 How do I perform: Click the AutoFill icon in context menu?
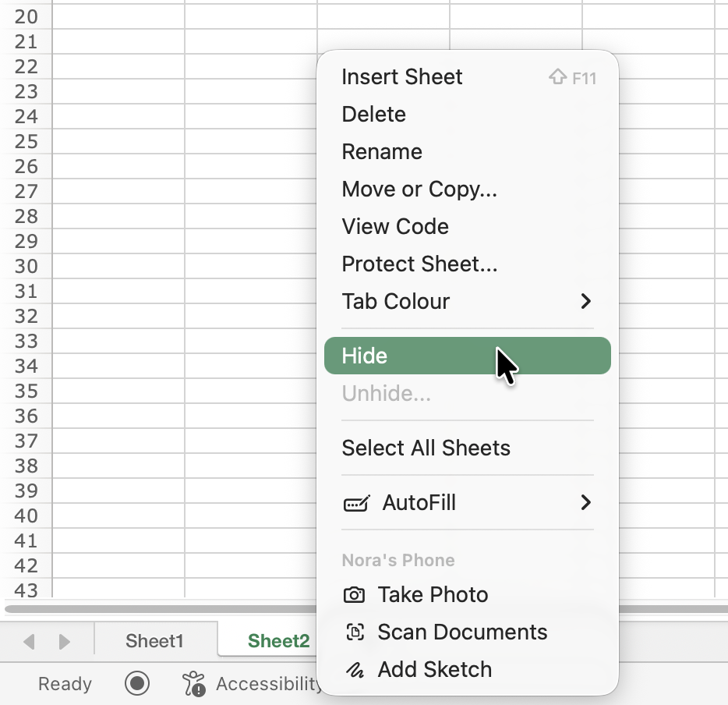(x=355, y=503)
